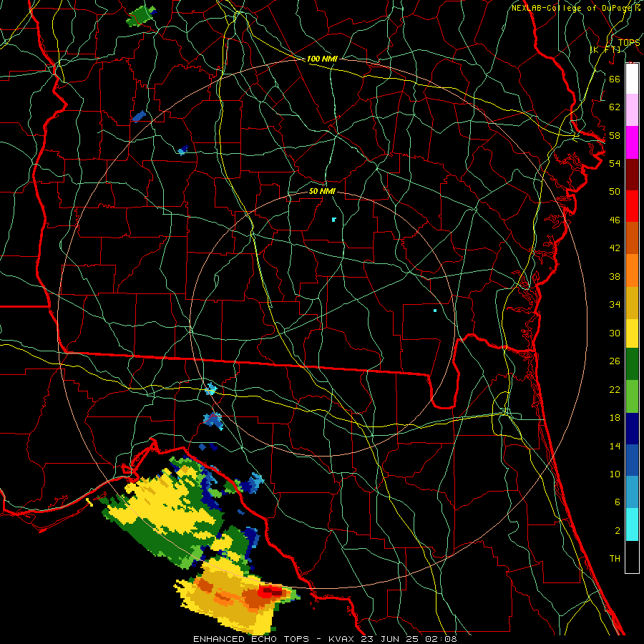The image size is (644, 644).
Task: Click the "30" legend value
Action: click(x=615, y=333)
